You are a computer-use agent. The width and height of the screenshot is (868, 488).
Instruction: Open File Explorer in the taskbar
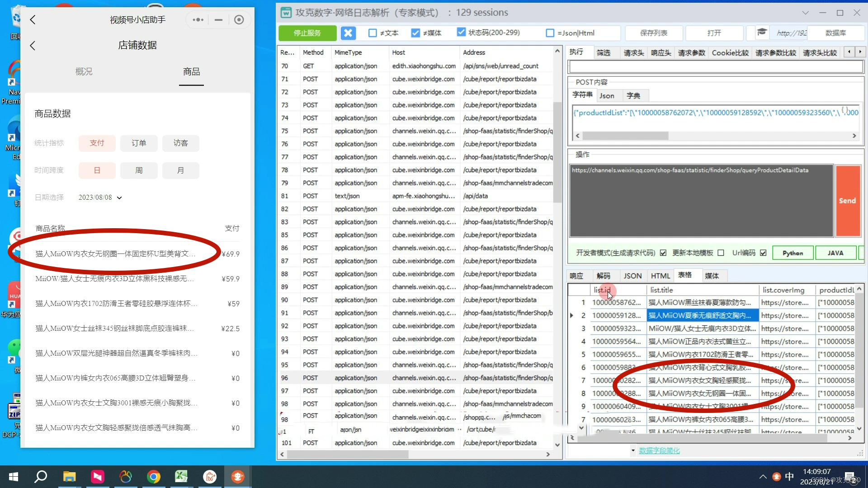point(69,477)
